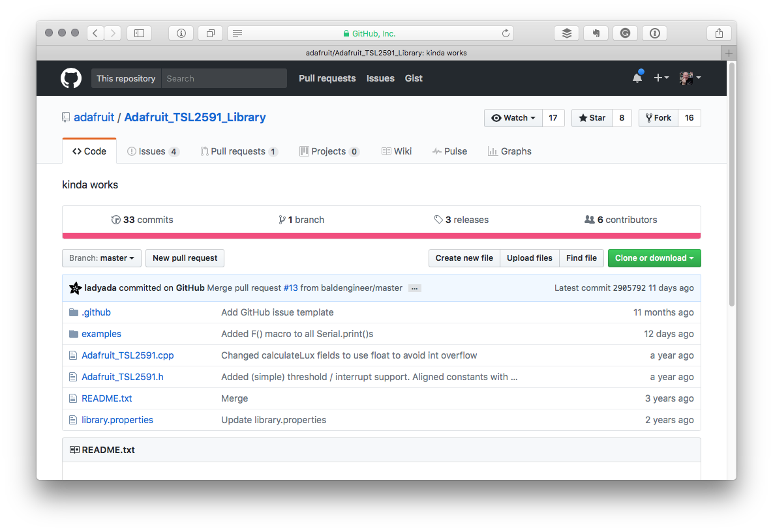
Task: Open the Projects tab
Action: (329, 151)
